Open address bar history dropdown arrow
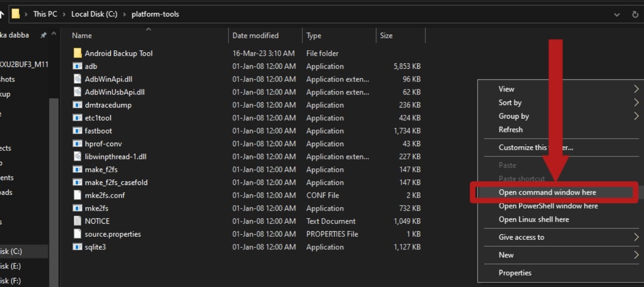 pos(617,15)
